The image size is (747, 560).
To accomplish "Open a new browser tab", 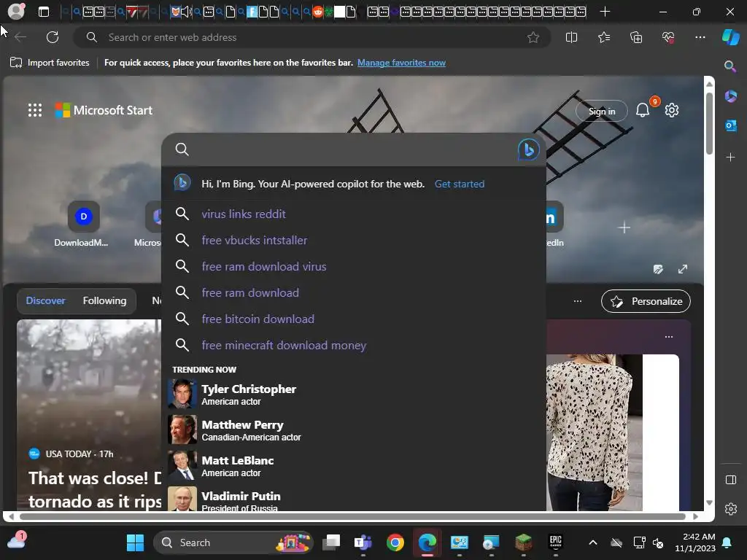I will point(605,12).
